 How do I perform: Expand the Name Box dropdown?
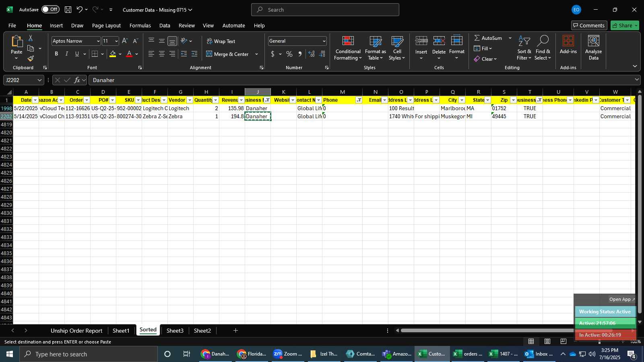click(39, 80)
